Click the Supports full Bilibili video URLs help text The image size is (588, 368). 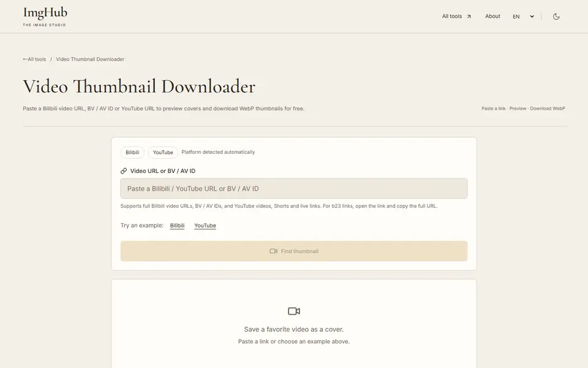click(x=279, y=206)
